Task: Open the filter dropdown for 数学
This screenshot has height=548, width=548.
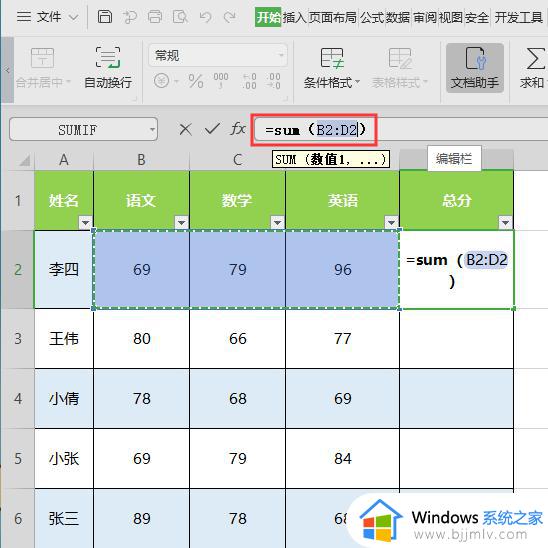Action: coord(277,222)
